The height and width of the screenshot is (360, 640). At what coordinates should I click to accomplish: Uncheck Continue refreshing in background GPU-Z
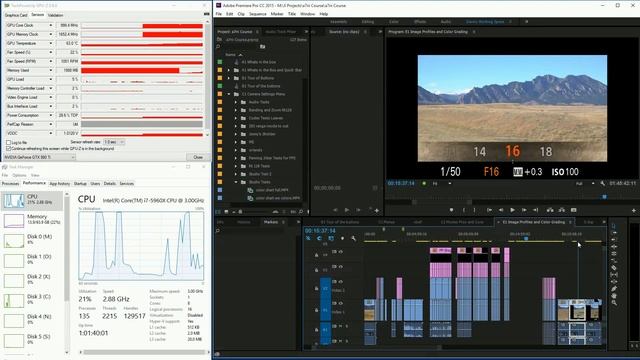[x=8, y=149]
